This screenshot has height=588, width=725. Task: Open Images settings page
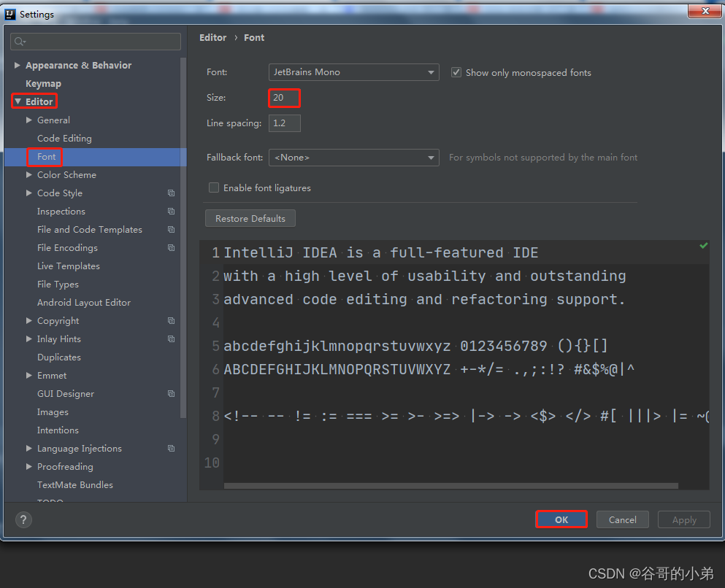click(x=53, y=412)
